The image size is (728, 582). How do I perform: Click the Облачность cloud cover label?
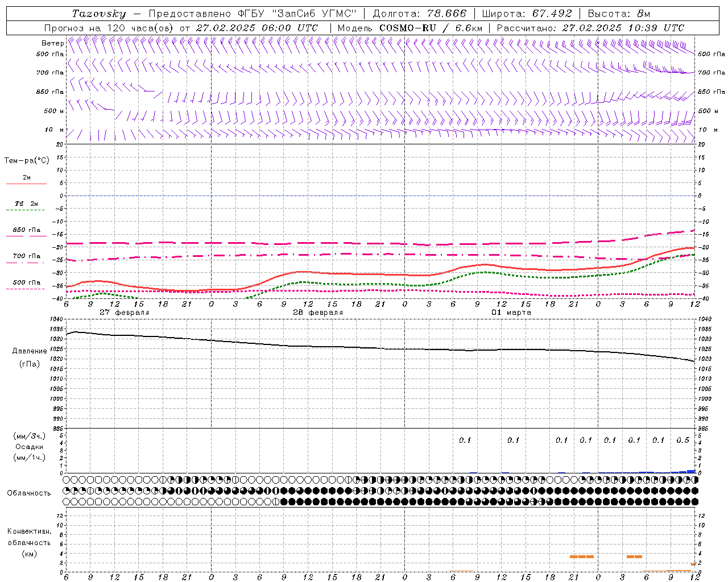[29, 493]
